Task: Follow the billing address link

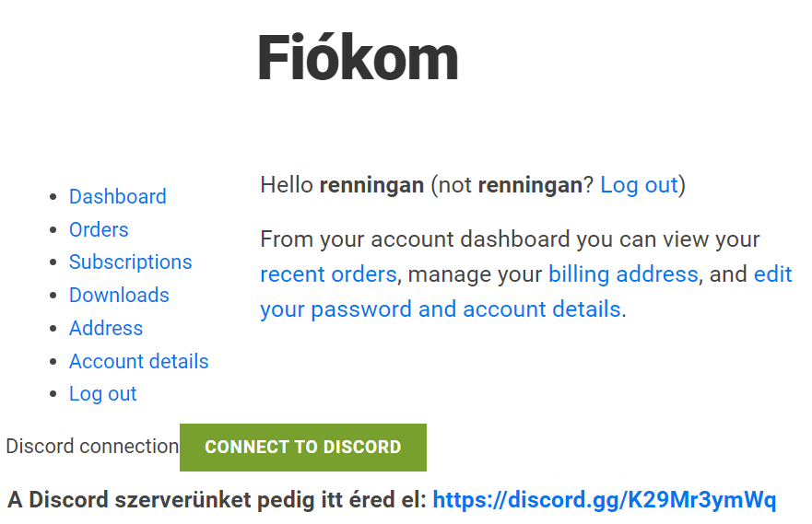Action: [x=622, y=274]
